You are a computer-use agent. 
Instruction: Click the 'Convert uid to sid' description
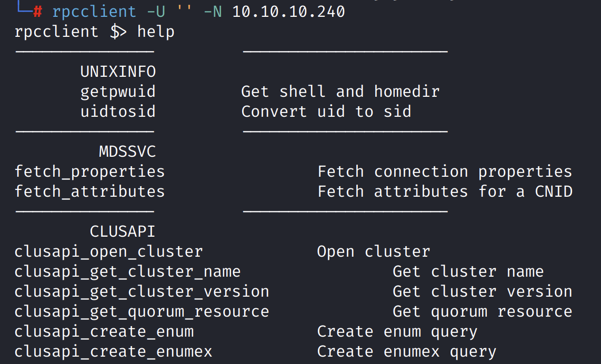(x=326, y=112)
